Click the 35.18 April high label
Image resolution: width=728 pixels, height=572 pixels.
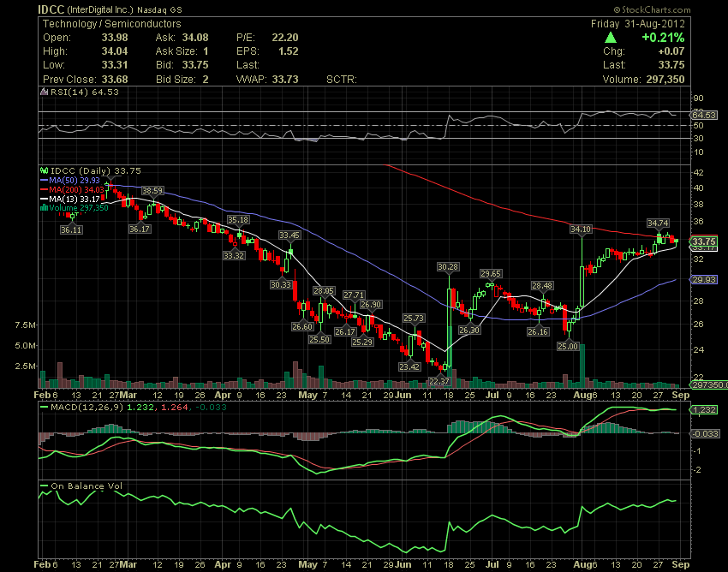pyautogui.click(x=238, y=219)
